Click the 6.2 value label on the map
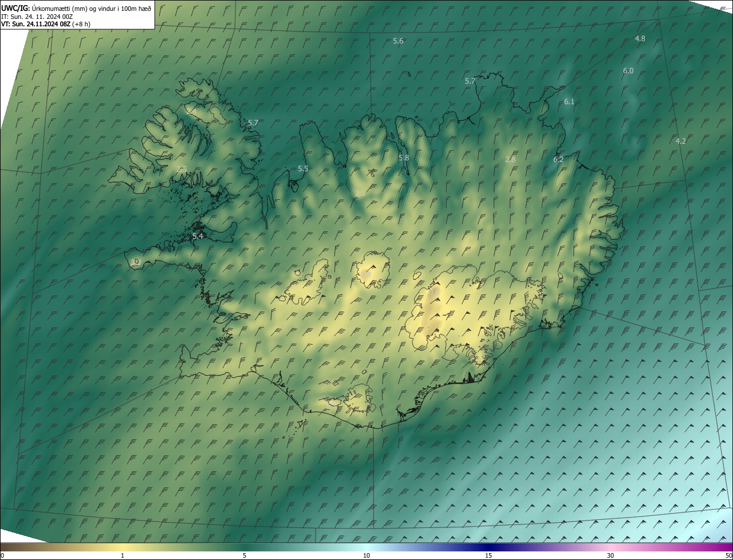This screenshot has width=733, height=560. pos(558,160)
